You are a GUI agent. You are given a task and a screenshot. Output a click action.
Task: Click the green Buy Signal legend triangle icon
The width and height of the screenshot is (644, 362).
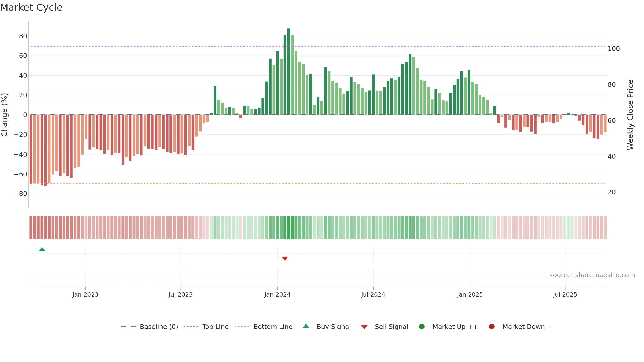(306, 326)
